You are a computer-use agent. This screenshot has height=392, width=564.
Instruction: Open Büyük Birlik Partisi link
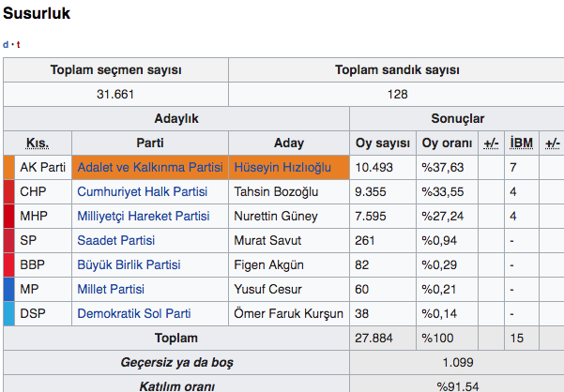tap(129, 264)
